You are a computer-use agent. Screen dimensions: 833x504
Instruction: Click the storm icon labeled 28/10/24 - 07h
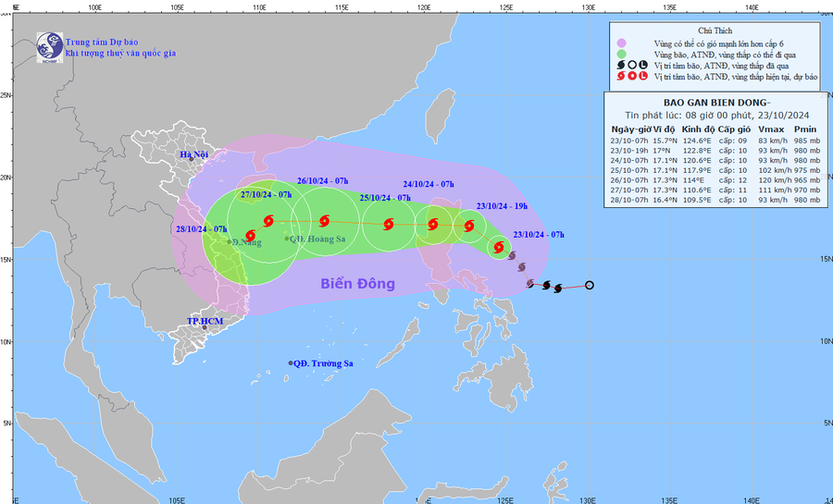[x=251, y=236]
